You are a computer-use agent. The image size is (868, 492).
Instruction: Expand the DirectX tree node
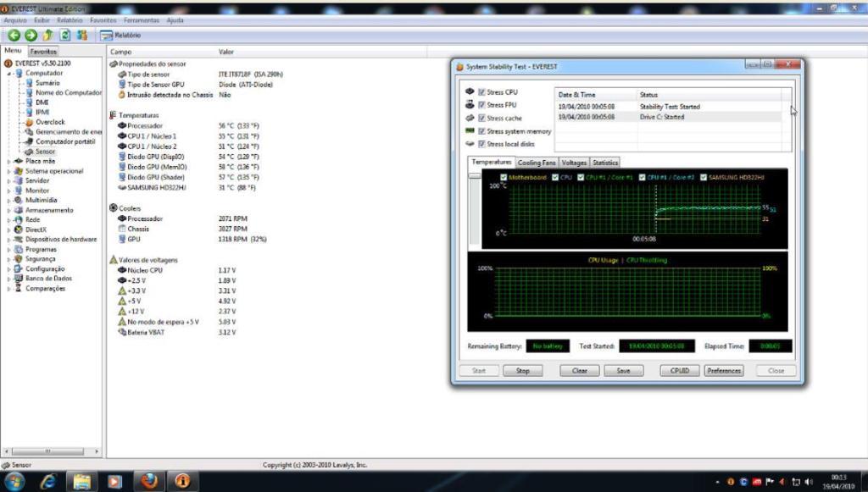click(x=8, y=230)
